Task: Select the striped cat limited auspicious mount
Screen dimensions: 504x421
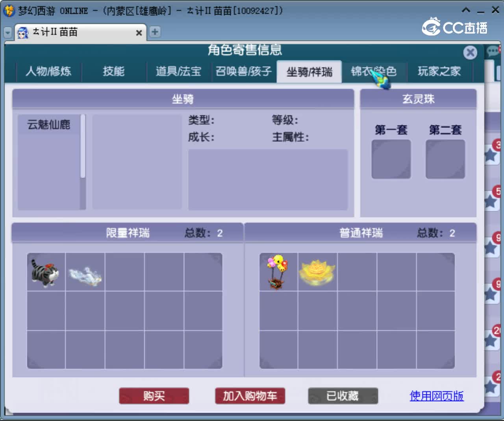Action: [x=46, y=272]
